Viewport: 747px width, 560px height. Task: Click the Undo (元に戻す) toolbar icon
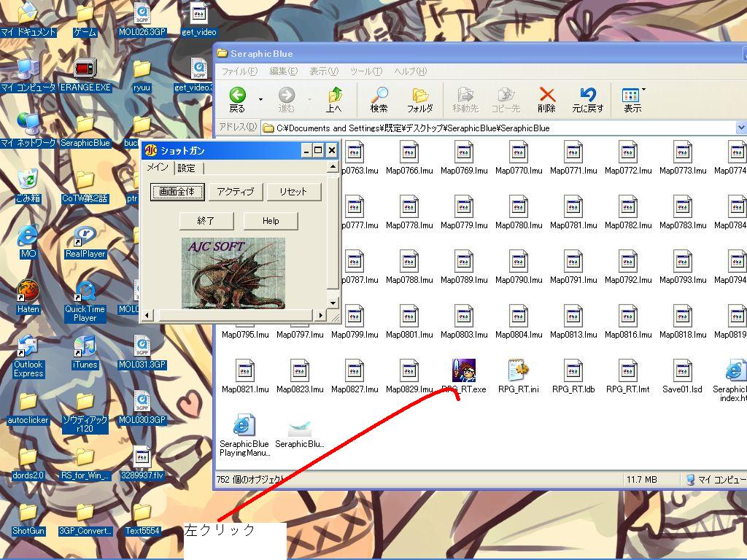point(588,94)
